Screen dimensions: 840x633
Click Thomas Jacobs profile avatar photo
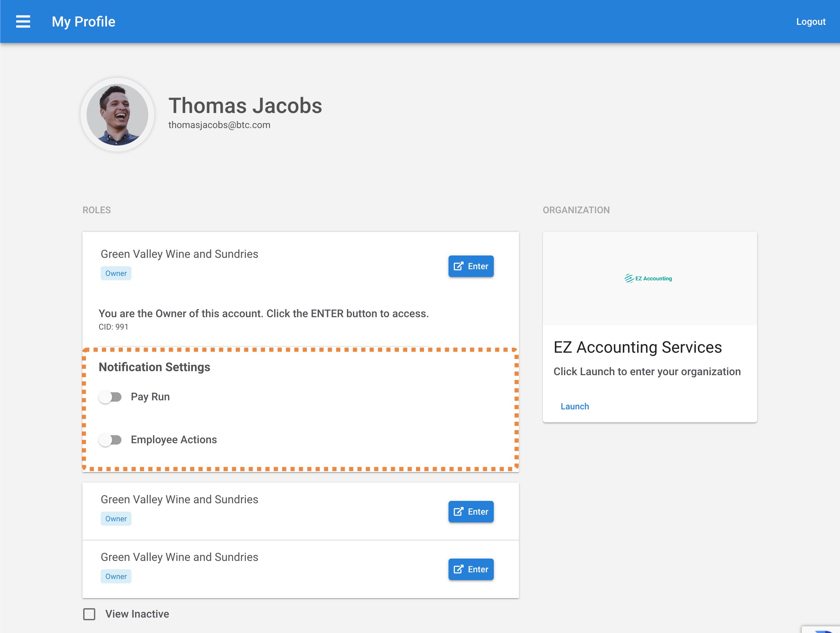pyautogui.click(x=117, y=115)
